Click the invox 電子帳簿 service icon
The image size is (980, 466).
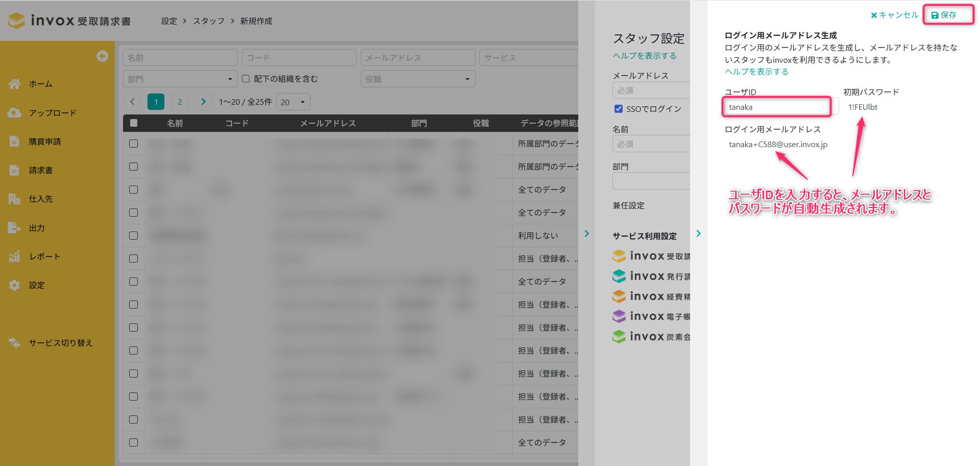click(x=619, y=316)
